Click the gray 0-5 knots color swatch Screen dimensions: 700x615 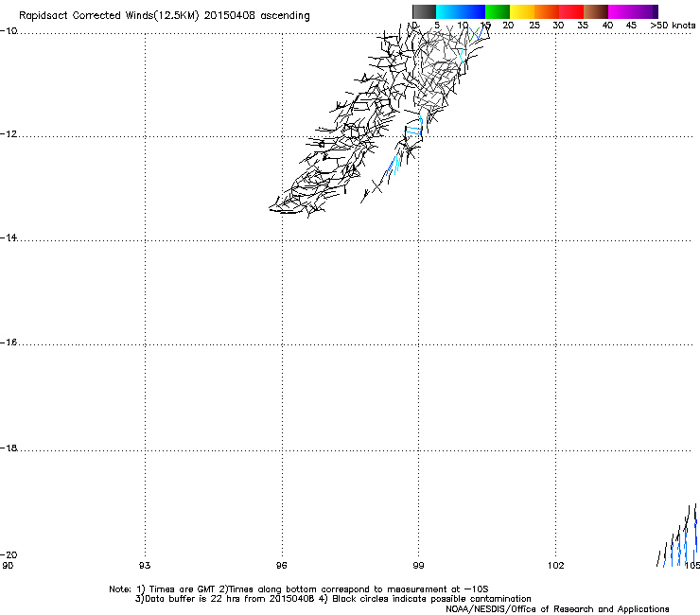424,11
